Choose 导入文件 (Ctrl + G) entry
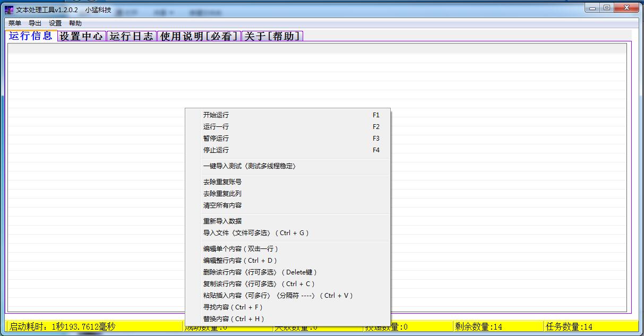Image resolution: width=644 pixels, height=336 pixels. click(287, 233)
